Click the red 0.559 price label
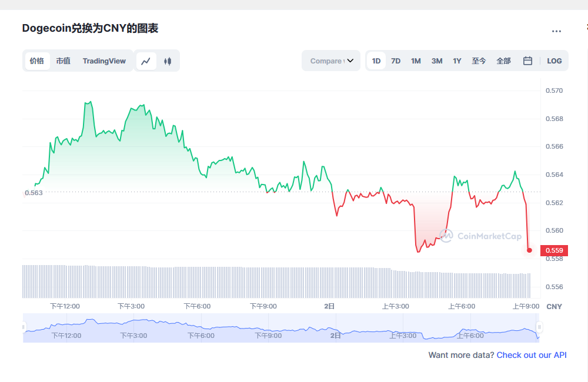588x382 pixels. pos(553,250)
